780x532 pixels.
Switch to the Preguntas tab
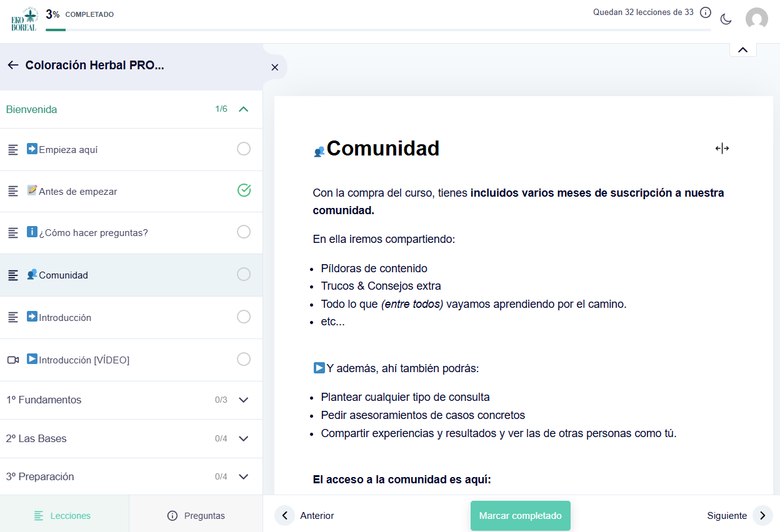[x=195, y=515]
